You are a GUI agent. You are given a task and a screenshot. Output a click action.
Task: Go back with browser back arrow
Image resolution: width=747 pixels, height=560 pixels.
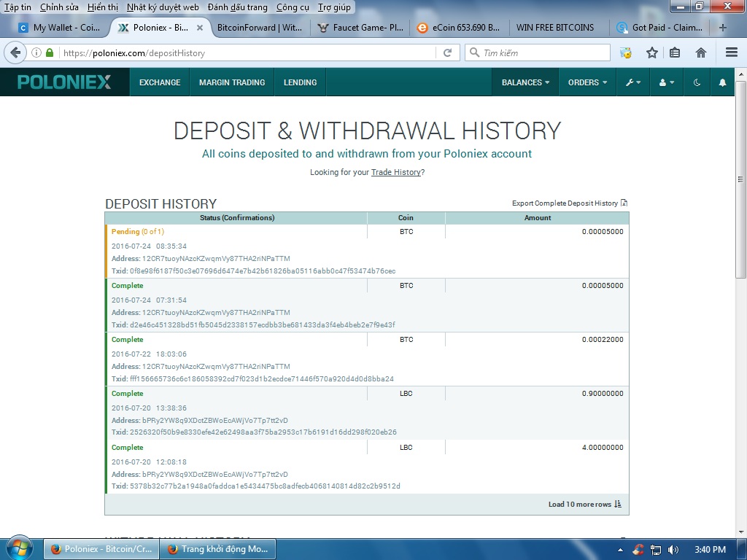pos(15,52)
